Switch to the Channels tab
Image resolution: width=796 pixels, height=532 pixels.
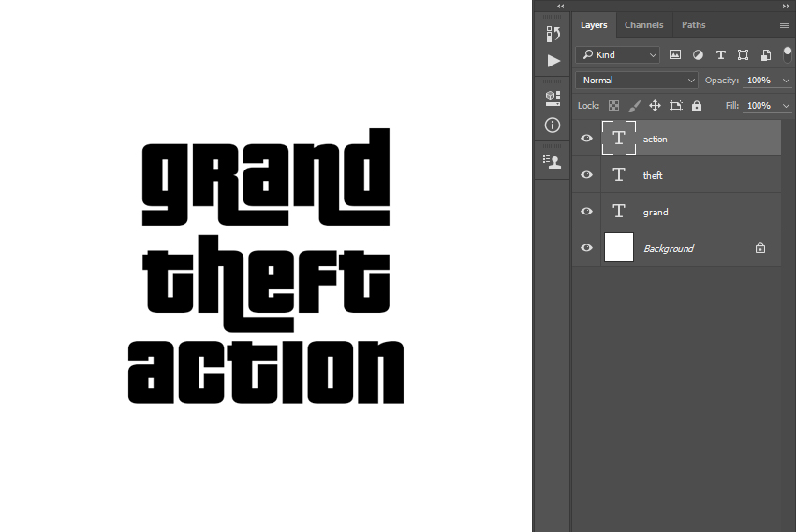(x=643, y=25)
